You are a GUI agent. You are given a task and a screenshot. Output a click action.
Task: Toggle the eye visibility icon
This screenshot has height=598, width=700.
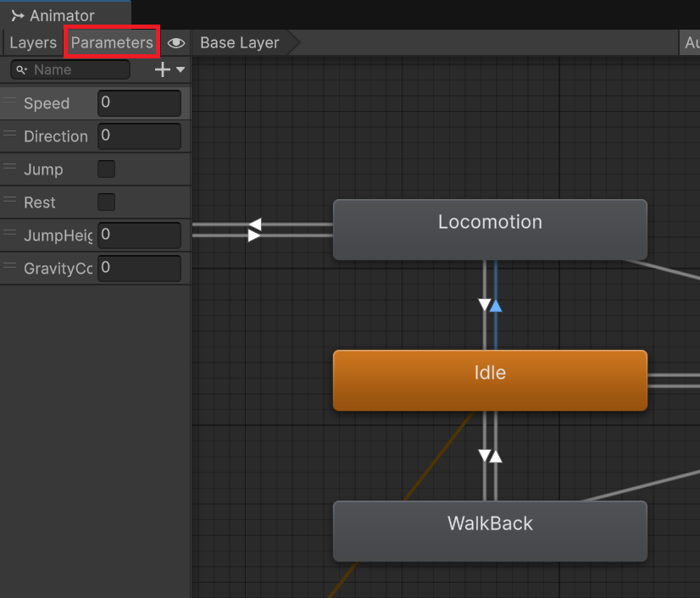pyautogui.click(x=176, y=43)
